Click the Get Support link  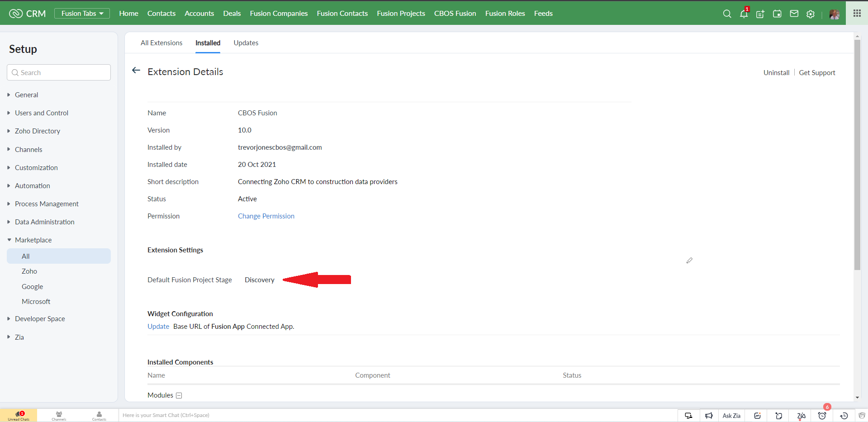tap(817, 73)
